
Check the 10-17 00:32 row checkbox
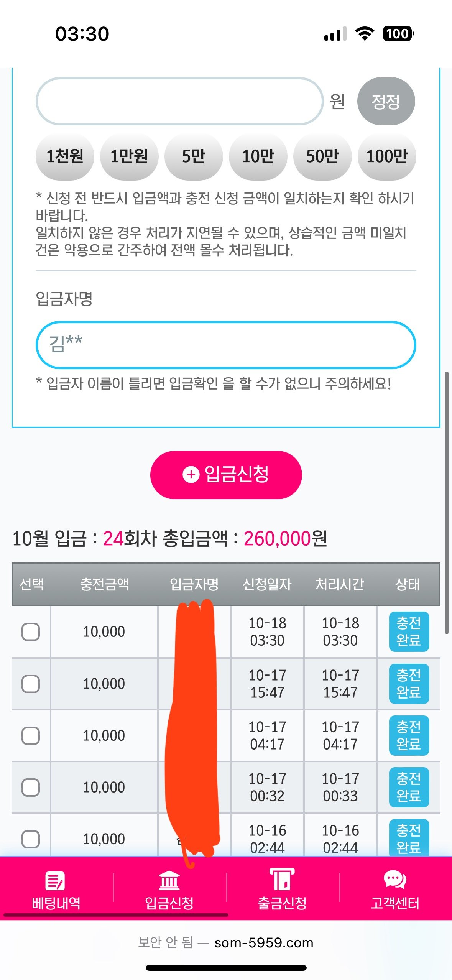[x=31, y=788]
